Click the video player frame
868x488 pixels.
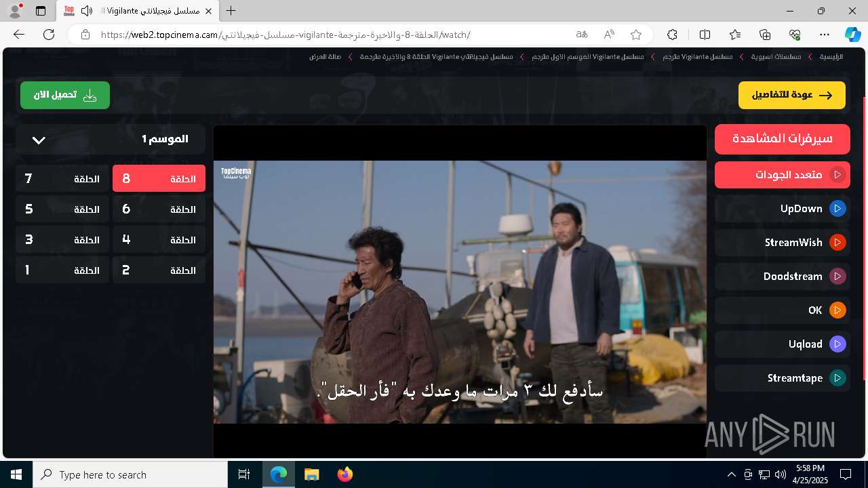coord(460,291)
